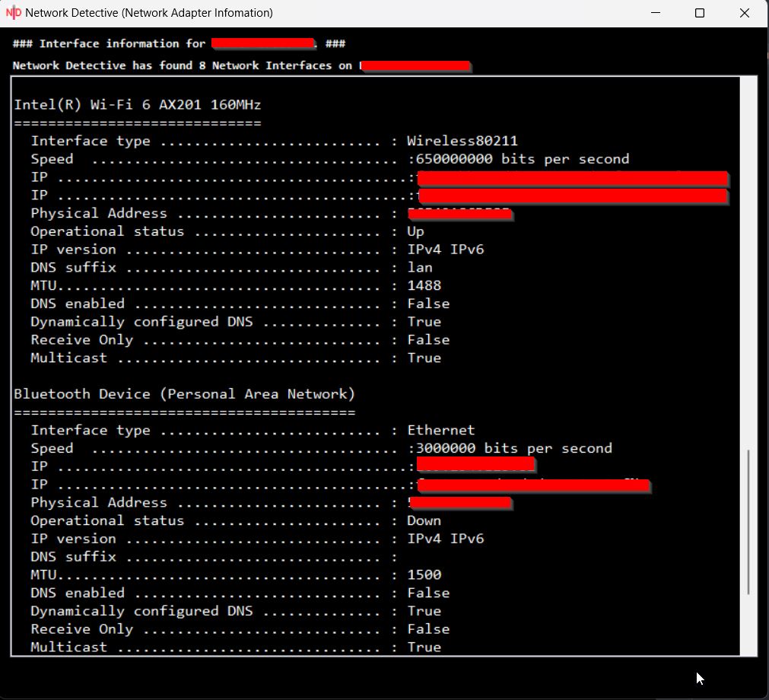The image size is (769, 700).
Task: Minimize the Network Detective window
Action: coord(655,13)
